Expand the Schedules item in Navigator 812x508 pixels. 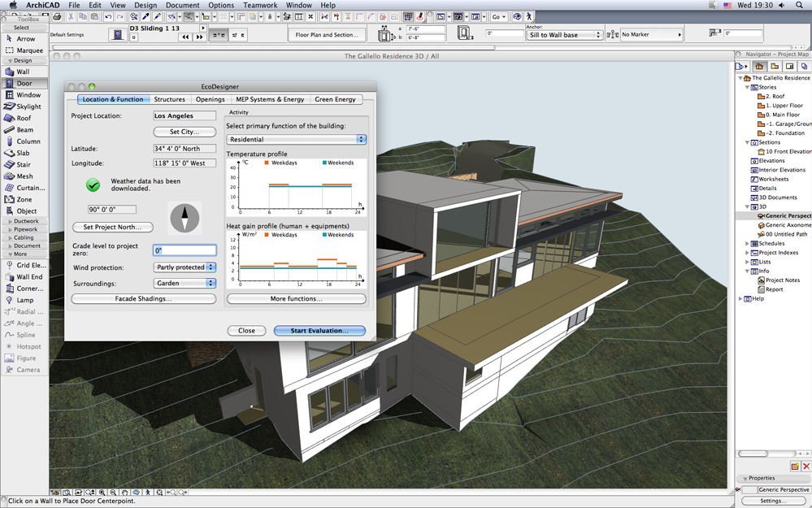tap(748, 243)
